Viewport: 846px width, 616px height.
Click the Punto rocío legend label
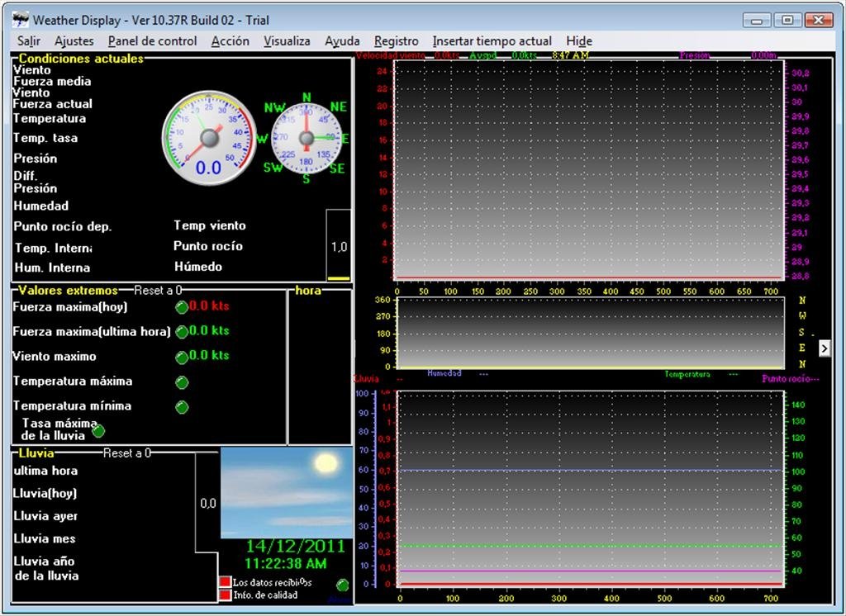[x=785, y=379]
